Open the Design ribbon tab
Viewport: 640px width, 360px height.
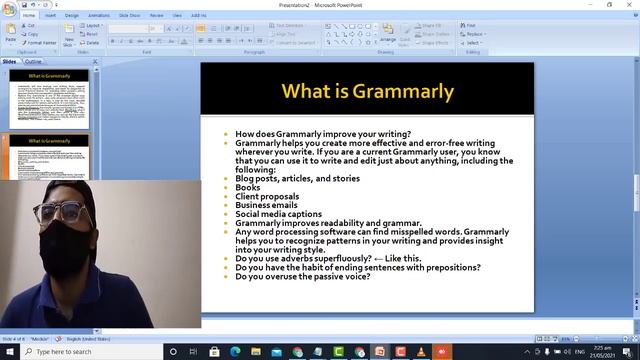tap(71, 16)
